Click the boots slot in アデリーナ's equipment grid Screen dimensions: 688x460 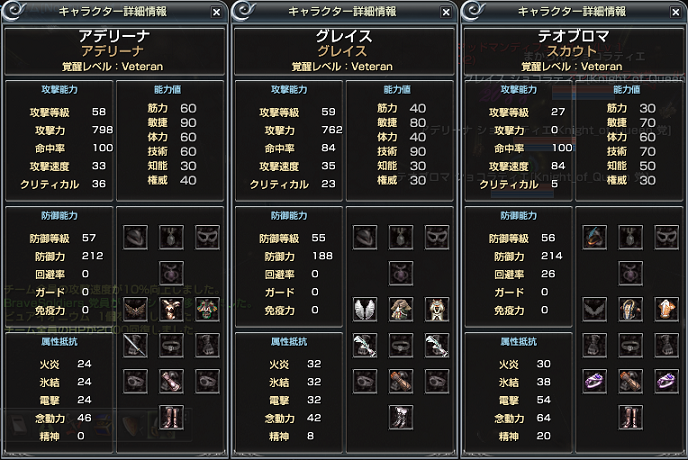(171, 417)
